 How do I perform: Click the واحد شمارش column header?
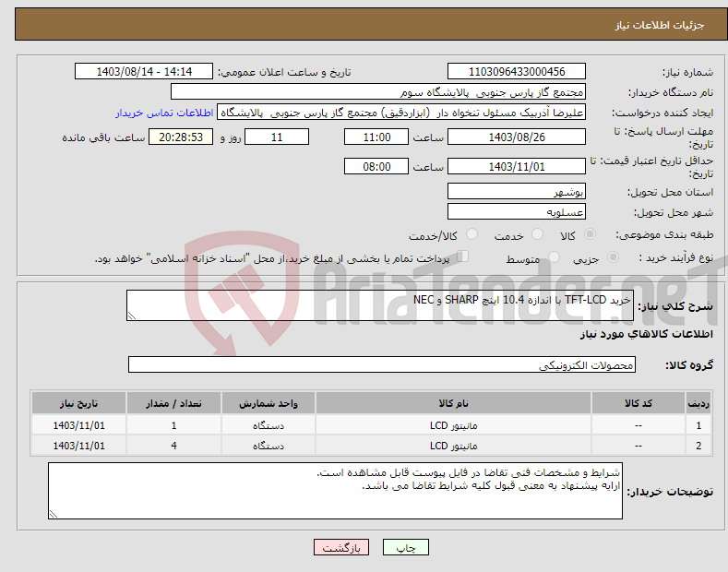click(269, 403)
